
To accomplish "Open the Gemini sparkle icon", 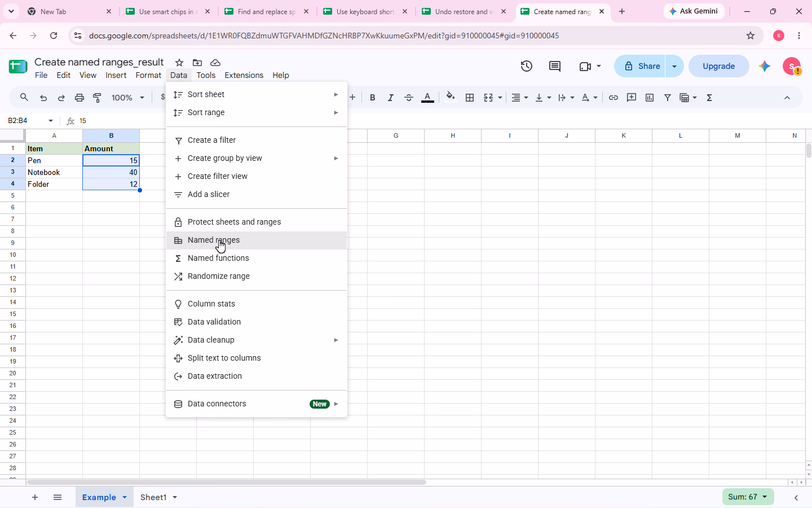I will click(765, 66).
